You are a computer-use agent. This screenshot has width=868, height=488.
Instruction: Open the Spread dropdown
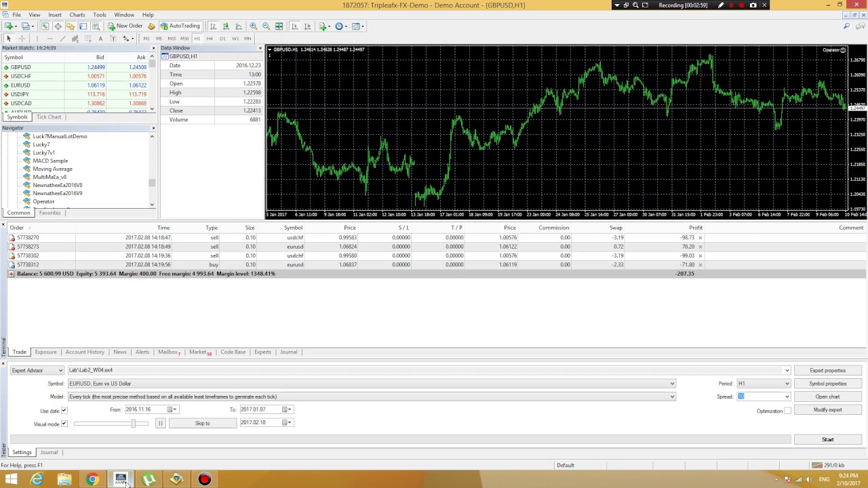coord(787,397)
